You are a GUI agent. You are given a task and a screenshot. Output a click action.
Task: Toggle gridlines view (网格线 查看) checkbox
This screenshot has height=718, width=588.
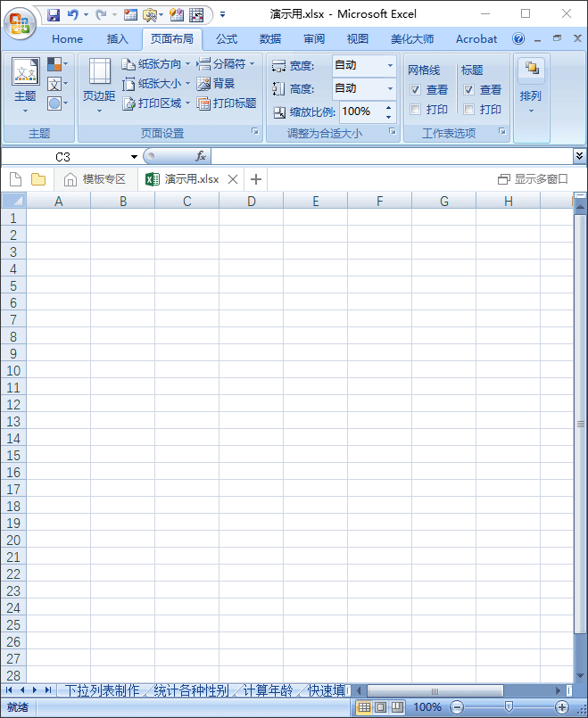[416, 90]
